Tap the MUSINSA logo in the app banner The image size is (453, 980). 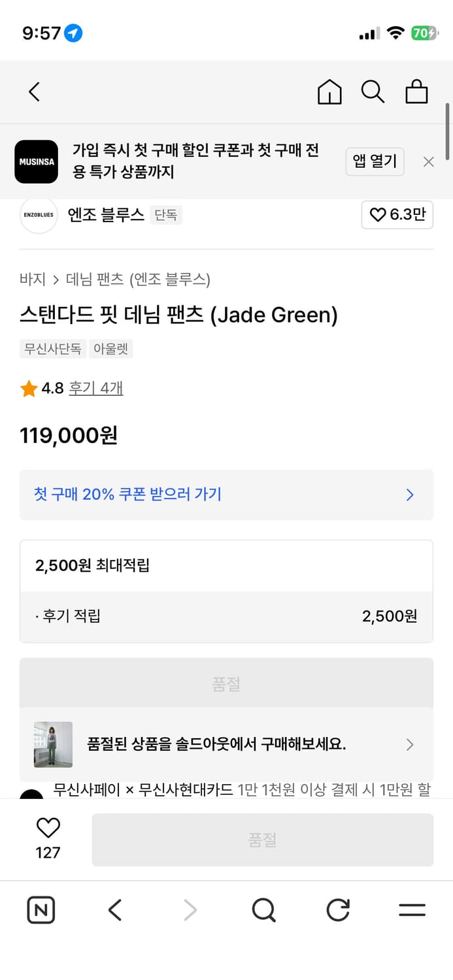(x=36, y=161)
